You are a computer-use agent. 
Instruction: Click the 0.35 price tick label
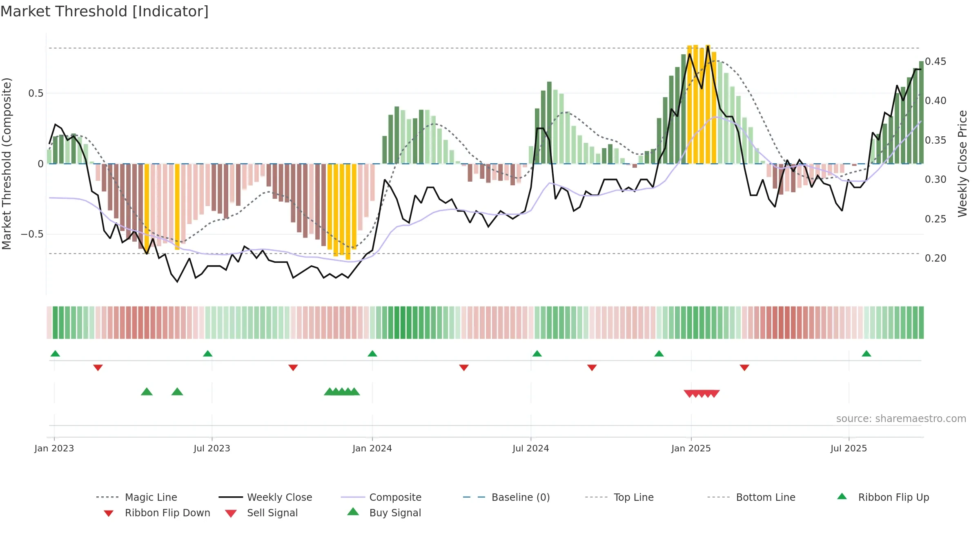pos(935,140)
